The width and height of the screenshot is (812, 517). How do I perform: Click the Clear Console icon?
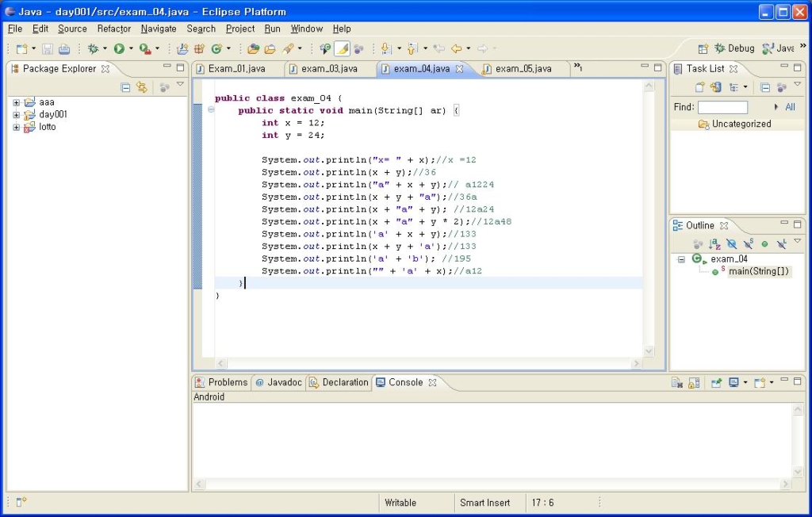click(x=677, y=383)
